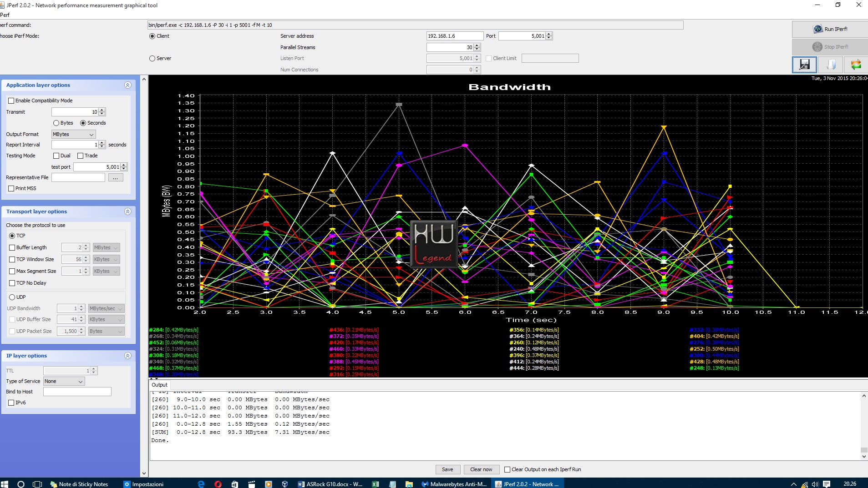Open the Windows Start menu
Viewport: 868px width, 488px height.
click(x=5, y=484)
